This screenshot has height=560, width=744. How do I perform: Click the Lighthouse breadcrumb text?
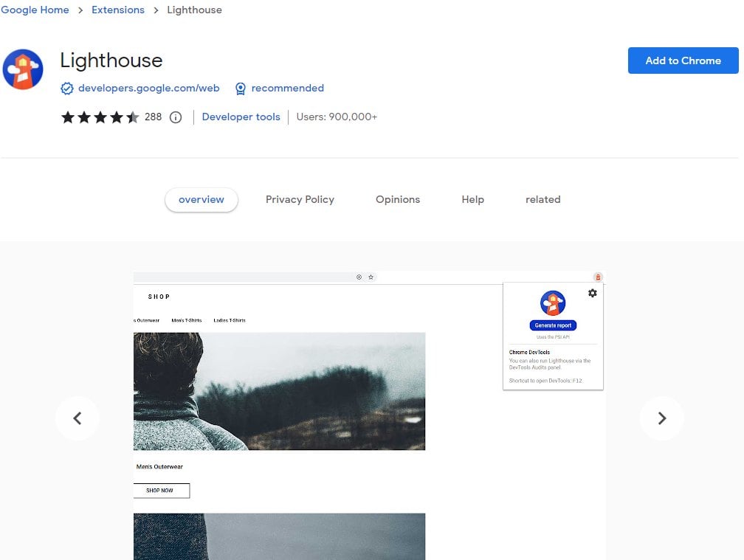[195, 10]
